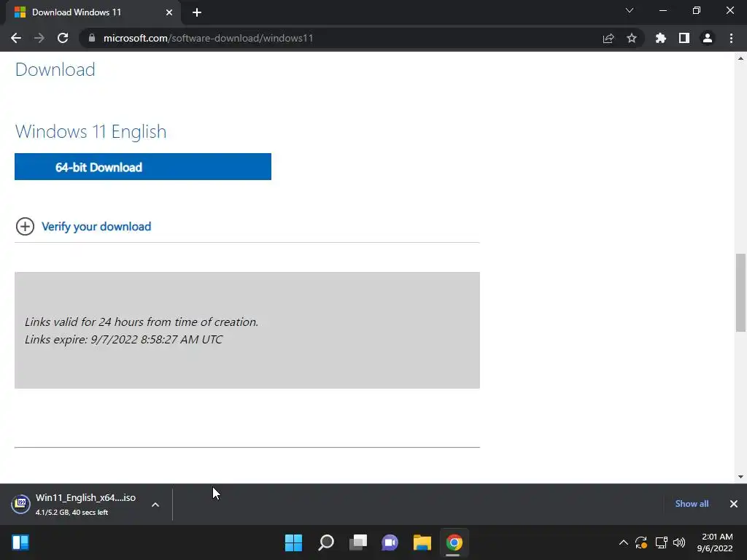Click the Download heading text

(55, 69)
